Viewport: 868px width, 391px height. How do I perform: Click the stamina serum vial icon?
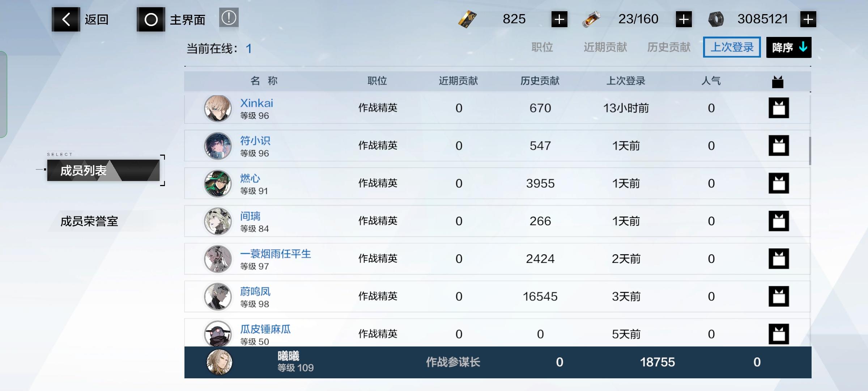tap(591, 19)
